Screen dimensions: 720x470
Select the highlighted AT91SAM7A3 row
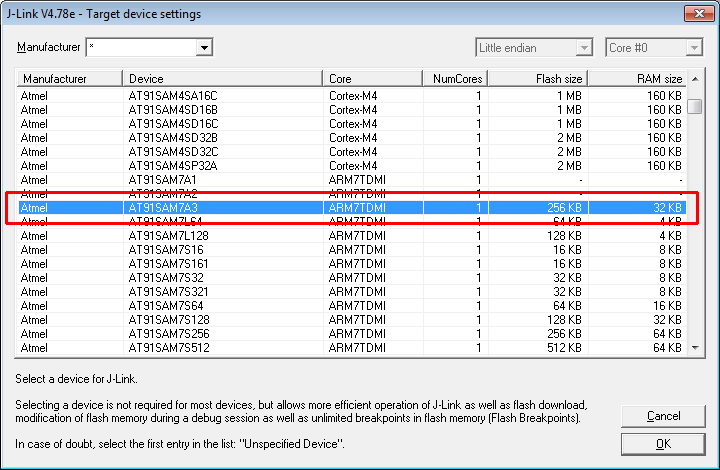[352, 207]
